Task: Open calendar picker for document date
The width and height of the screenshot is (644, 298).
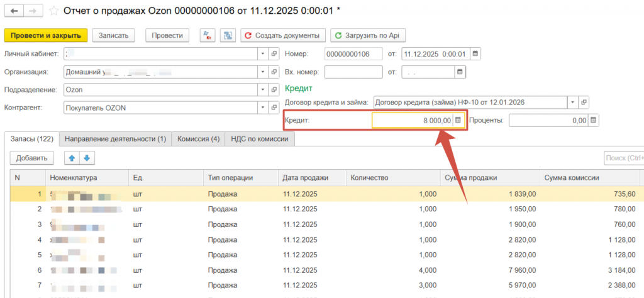Action: (475, 53)
